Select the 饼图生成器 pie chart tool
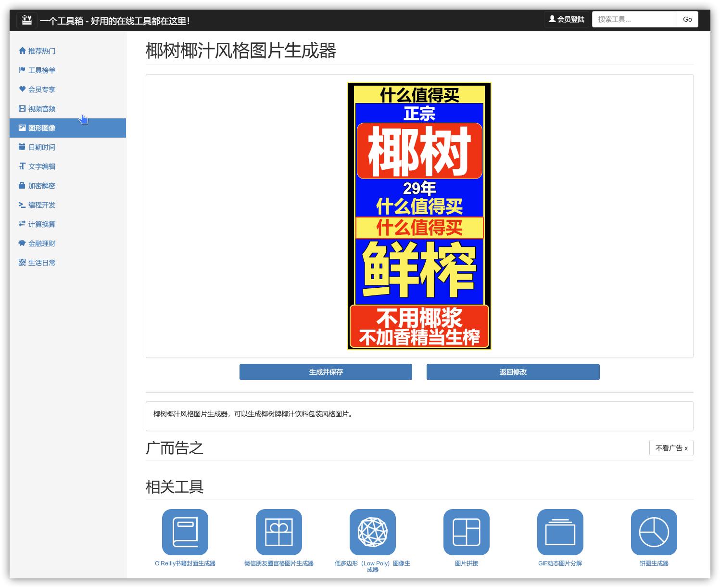The width and height of the screenshot is (720, 588). pos(653,532)
